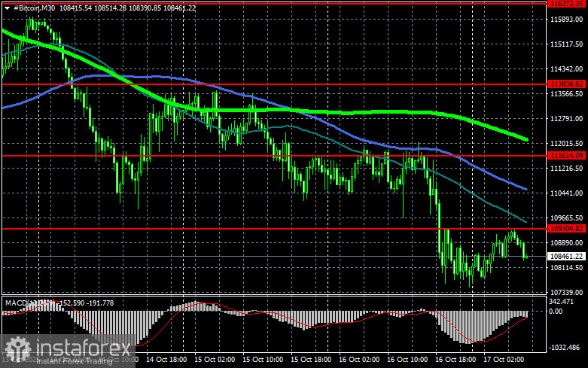Select the MACD scale value -1032.486
Image resolution: width=588 pixels, height=368 pixels.
pyautogui.click(x=564, y=348)
